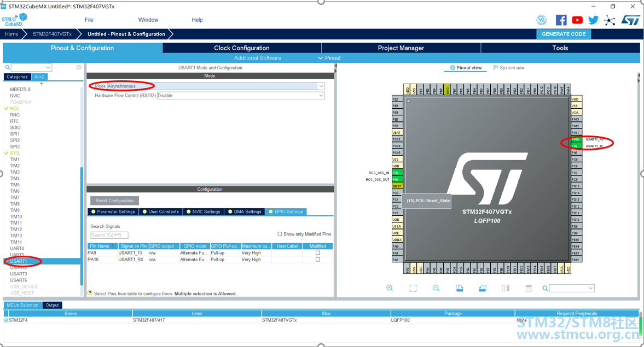Screen dimensions: 644x347
Task: Open the File menu
Action: pyautogui.click(x=89, y=20)
